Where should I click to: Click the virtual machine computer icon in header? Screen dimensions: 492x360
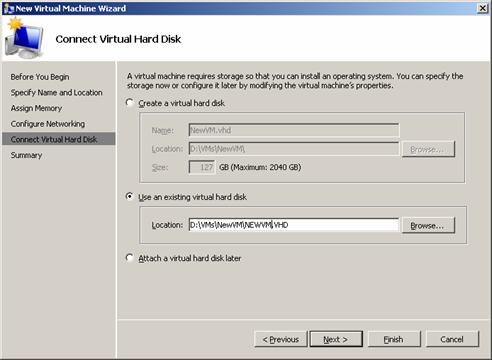[24, 38]
